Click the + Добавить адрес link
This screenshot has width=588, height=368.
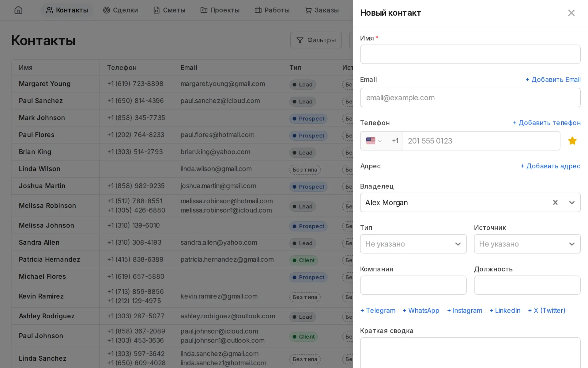[551, 166]
